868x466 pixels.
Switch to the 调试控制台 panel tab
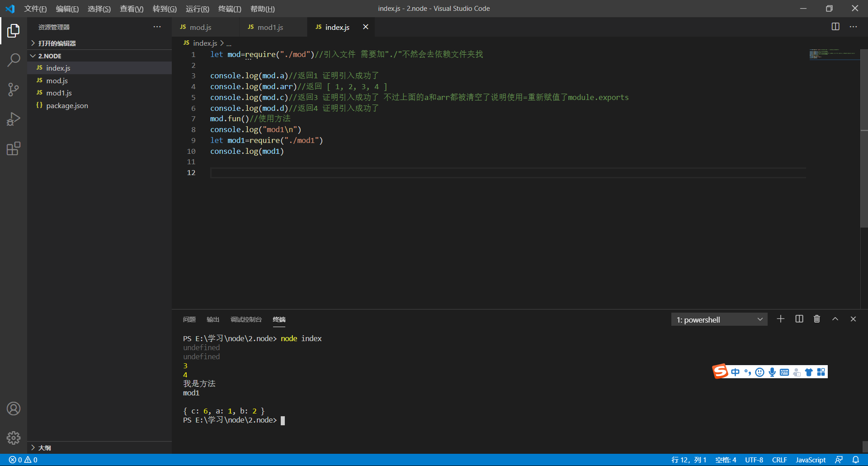(246, 319)
